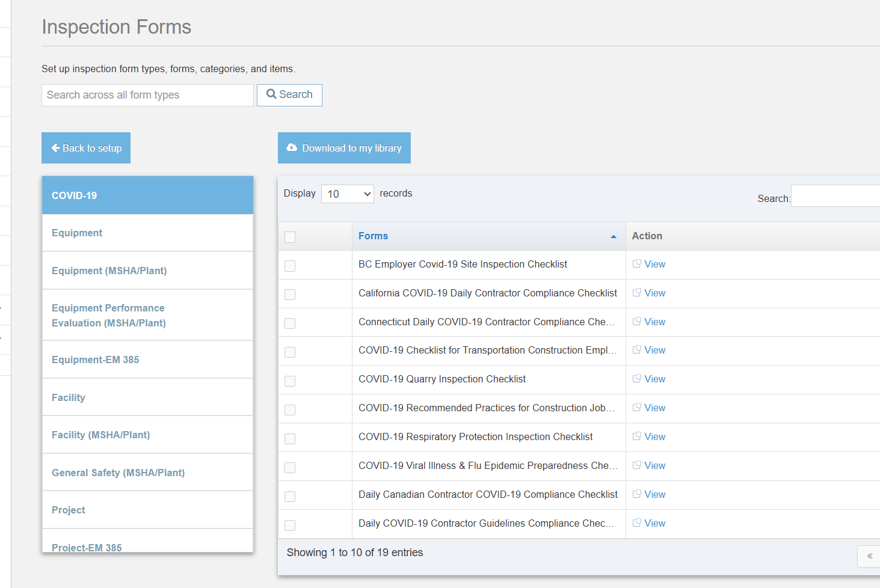The height and width of the screenshot is (588, 880).
Task: Select the Project-EM 385 form type
Action: click(147, 541)
